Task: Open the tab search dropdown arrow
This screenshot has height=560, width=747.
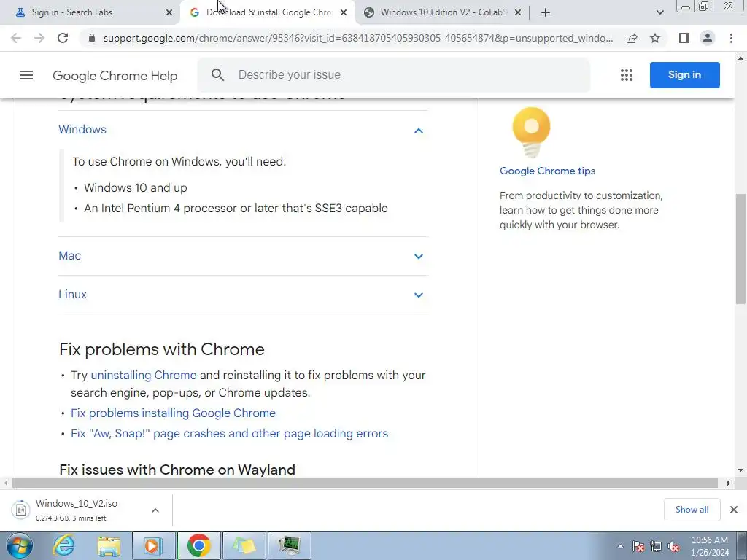Action: click(659, 12)
